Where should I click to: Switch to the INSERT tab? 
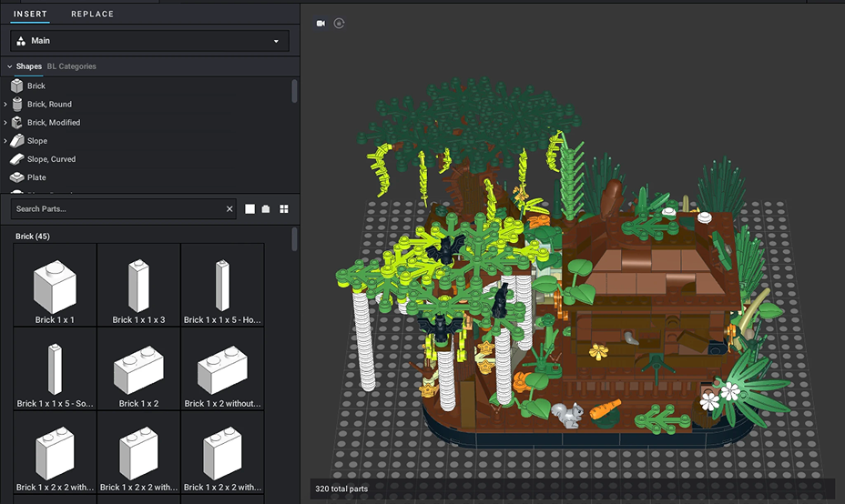pos(30,14)
